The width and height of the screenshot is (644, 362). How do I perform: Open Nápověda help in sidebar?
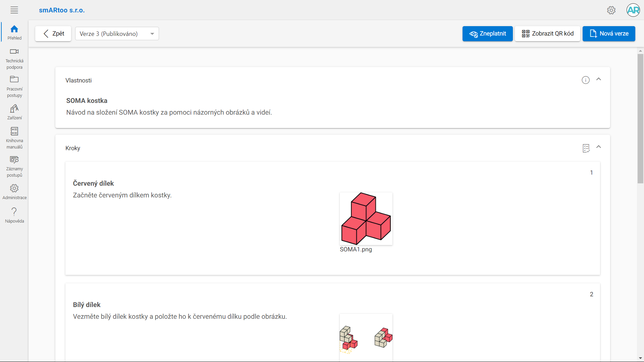[x=14, y=215]
